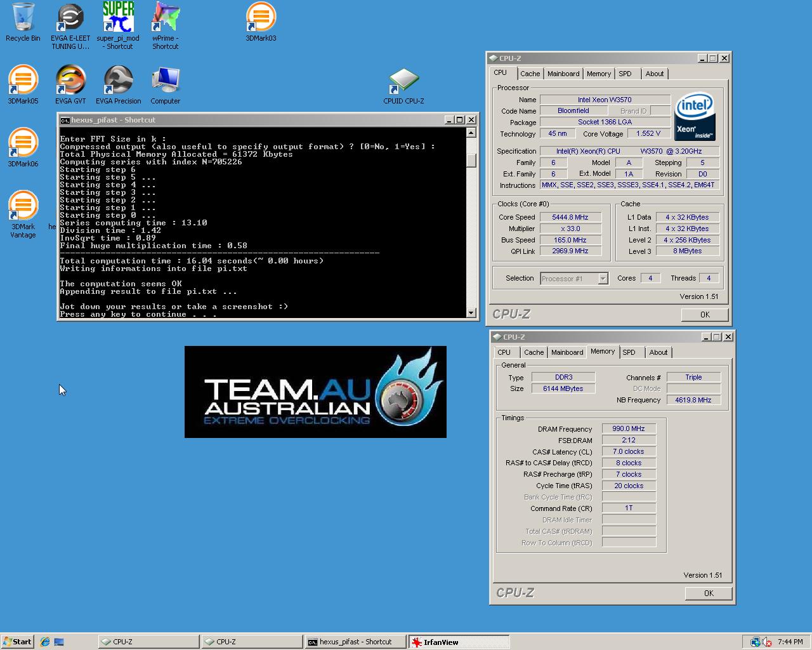This screenshot has height=650, width=812.
Task: Click Internet Explorer quick launch icon
Action: point(44,642)
